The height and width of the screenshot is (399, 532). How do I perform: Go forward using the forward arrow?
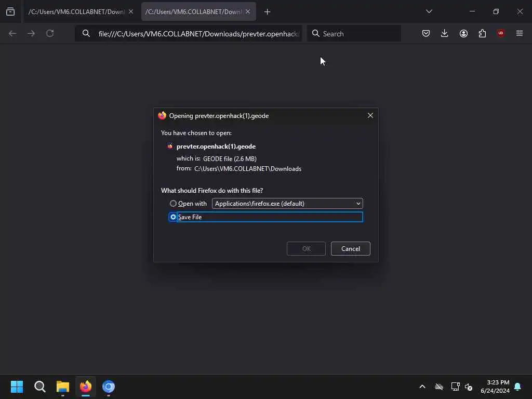coord(31,33)
